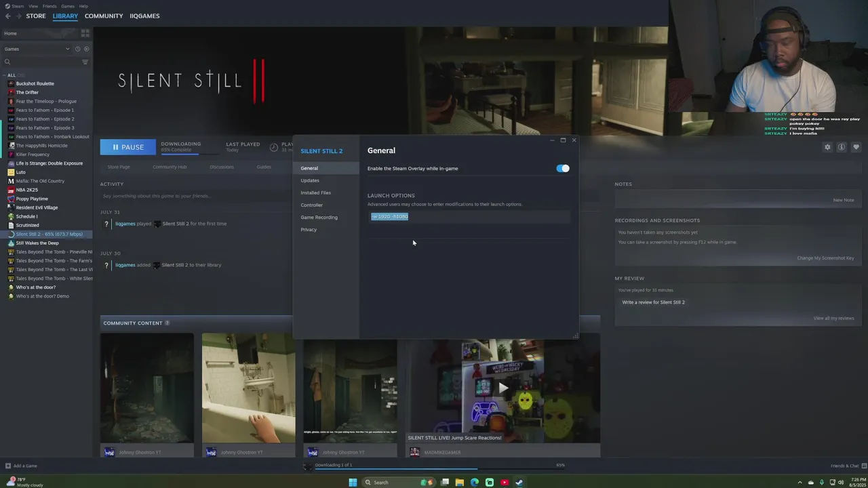
Task: Click the bottom download progress bar
Action: click(x=439, y=468)
